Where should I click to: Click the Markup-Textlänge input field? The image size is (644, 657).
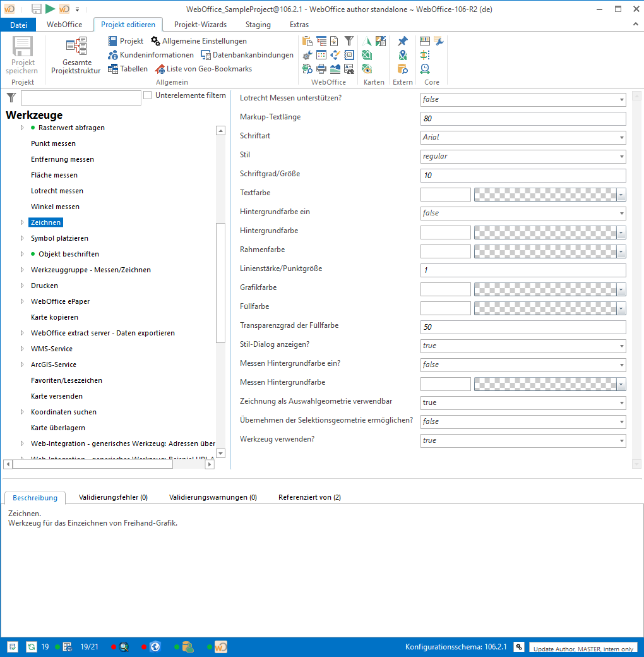pyautogui.click(x=523, y=118)
